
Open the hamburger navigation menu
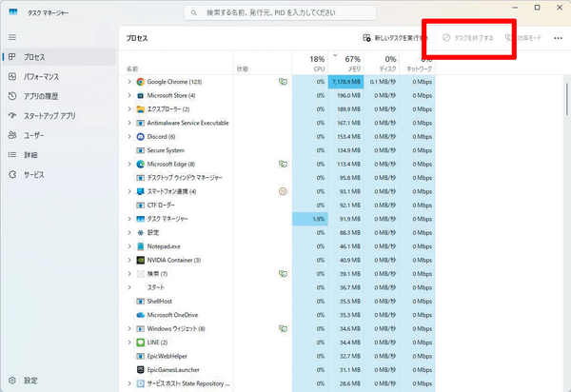[x=12, y=37]
